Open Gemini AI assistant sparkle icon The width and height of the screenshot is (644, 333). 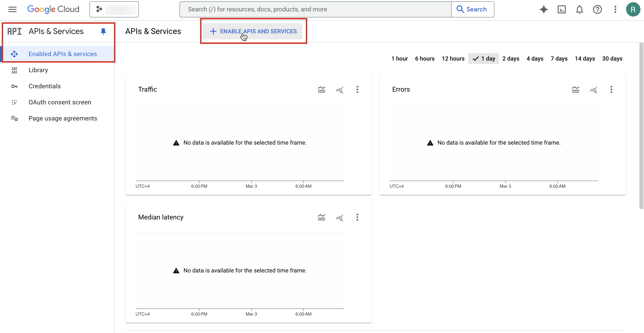pyautogui.click(x=544, y=9)
